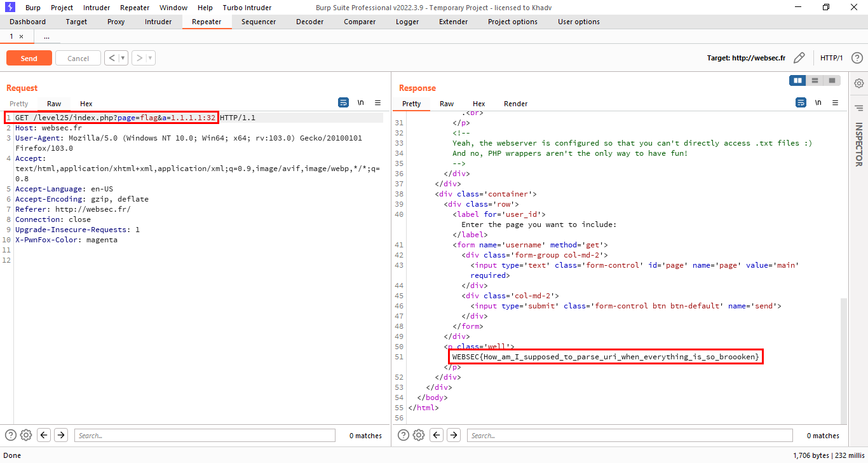Go to next match in Request search
Image resolution: width=868 pixels, height=463 pixels.
61,435
